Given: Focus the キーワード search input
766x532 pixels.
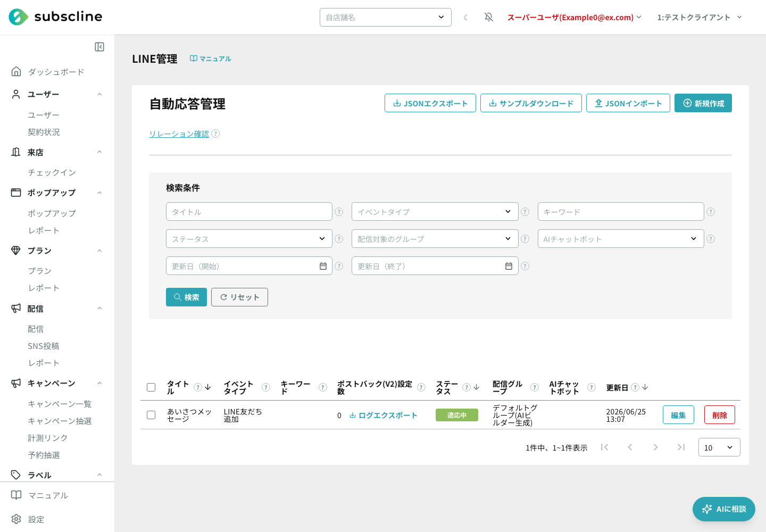Looking at the screenshot, I should [621, 212].
